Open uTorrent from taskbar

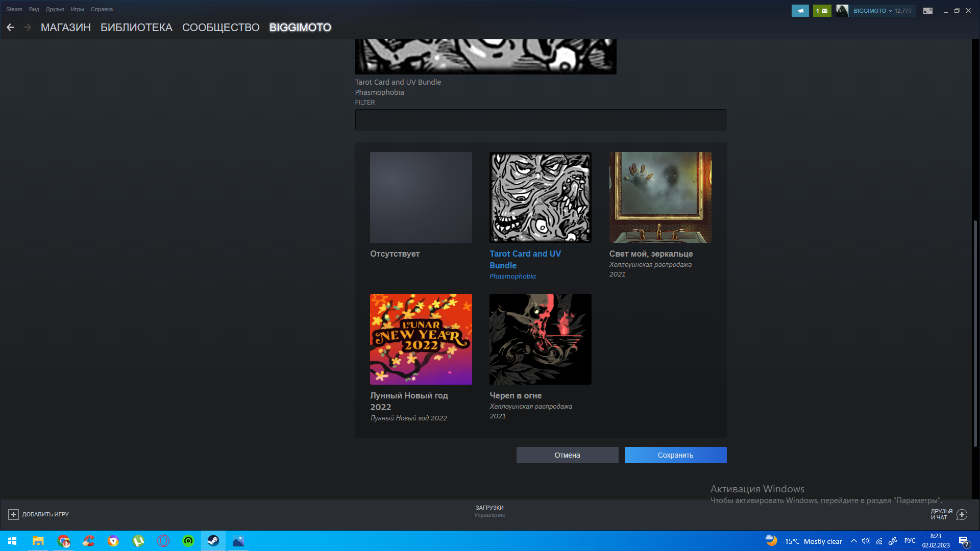[x=138, y=541]
